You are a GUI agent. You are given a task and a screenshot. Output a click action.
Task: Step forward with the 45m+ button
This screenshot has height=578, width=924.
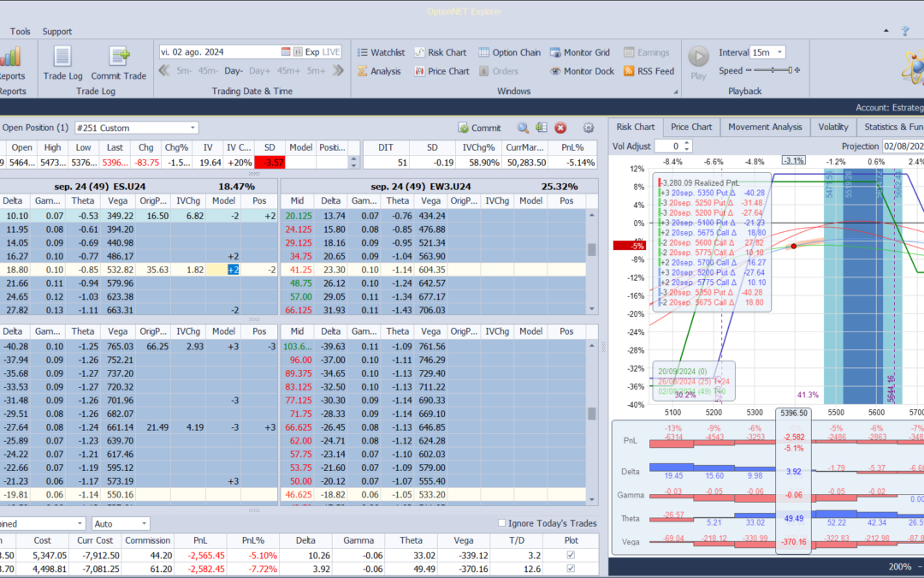tap(289, 71)
